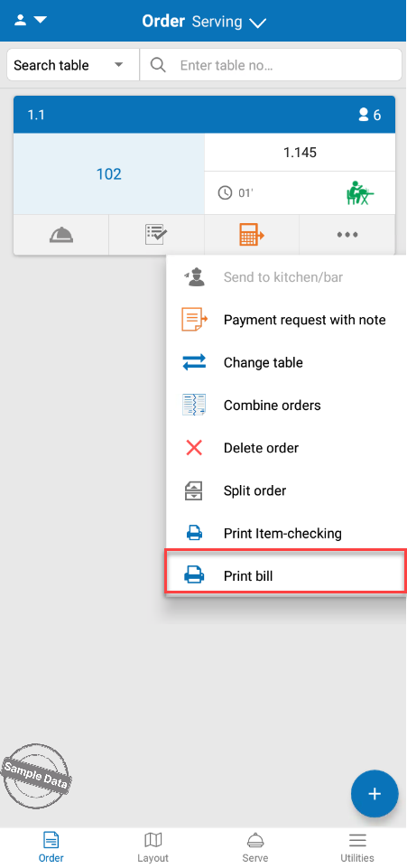Choose Payment request with note
This screenshot has width=407, height=868.
286,320
